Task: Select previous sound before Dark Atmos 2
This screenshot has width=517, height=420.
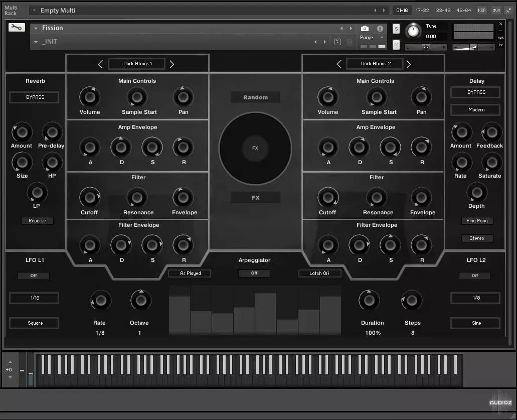Action: 339,64
